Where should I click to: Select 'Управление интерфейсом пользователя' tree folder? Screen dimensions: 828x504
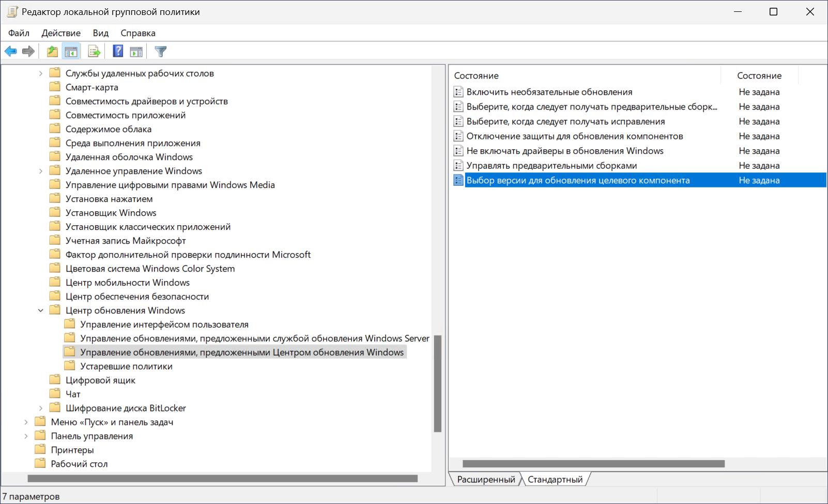pyautogui.click(x=164, y=324)
